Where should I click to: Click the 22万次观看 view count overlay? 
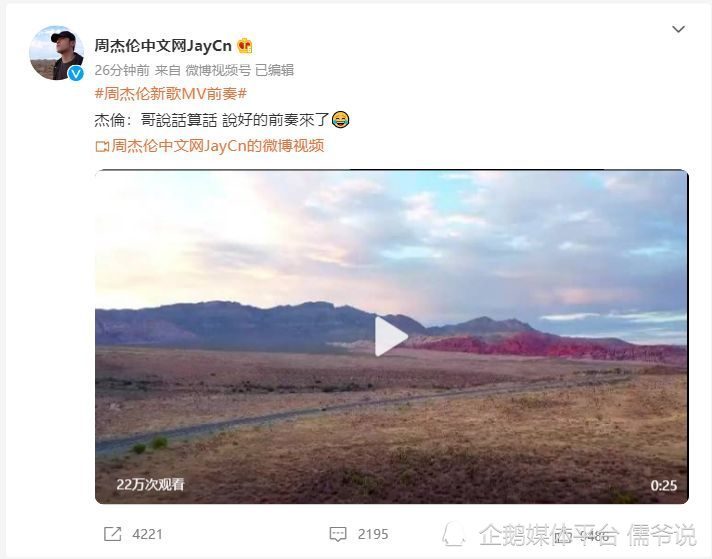[150, 485]
